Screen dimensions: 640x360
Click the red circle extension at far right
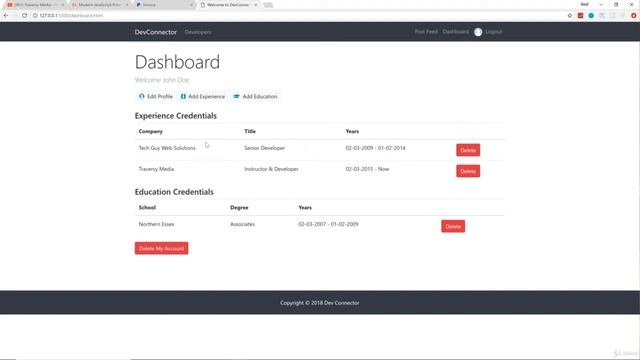633,16
